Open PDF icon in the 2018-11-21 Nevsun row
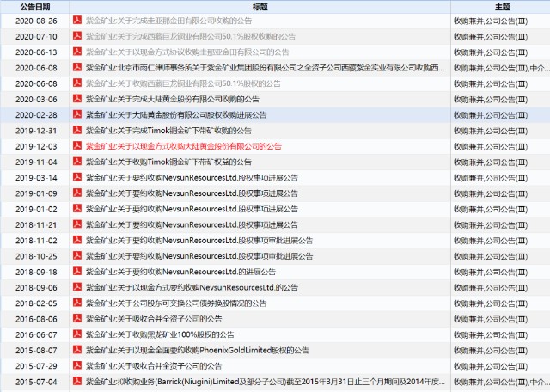550x392 pixels. point(77,224)
